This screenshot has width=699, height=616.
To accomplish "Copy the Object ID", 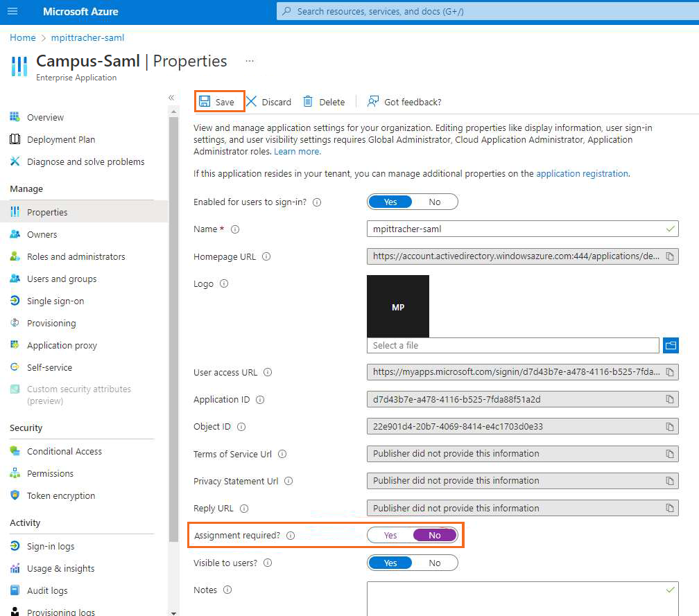I will point(670,427).
